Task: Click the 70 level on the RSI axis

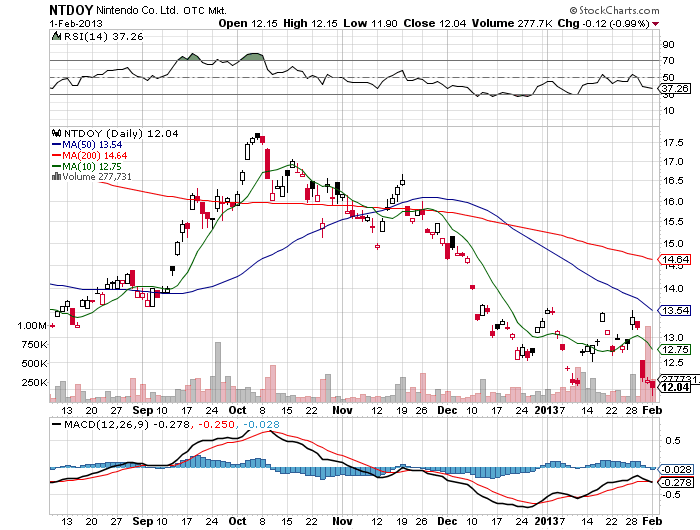Action: tap(668, 60)
